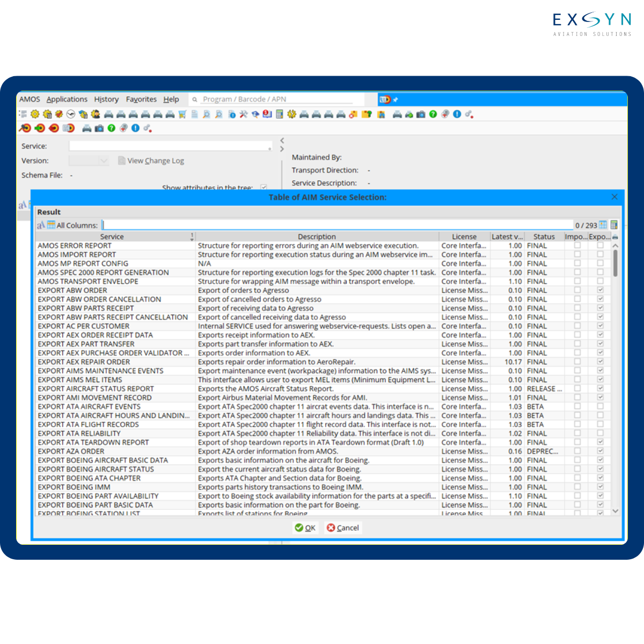Click the blue info icon in second toolbar row

tap(135, 128)
